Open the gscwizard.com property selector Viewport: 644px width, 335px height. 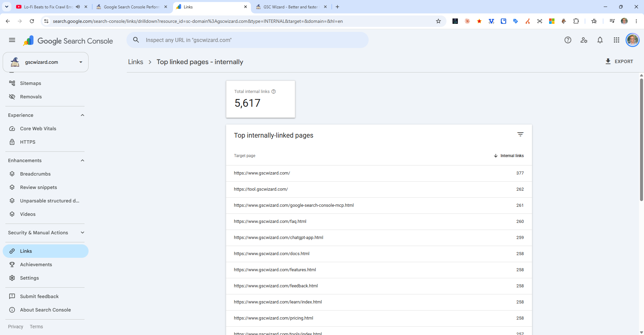point(46,62)
